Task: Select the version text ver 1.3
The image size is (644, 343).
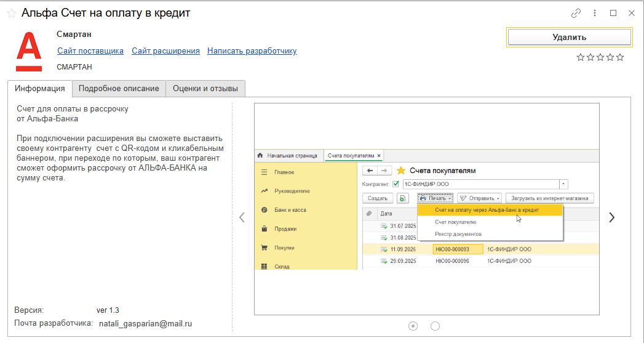Action: [108, 310]
